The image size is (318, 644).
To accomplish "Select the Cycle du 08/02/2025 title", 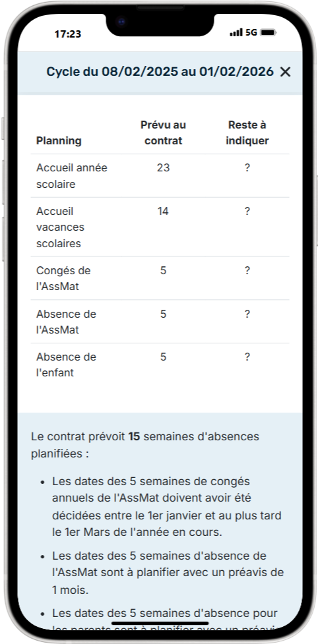I will pos(160,71).
